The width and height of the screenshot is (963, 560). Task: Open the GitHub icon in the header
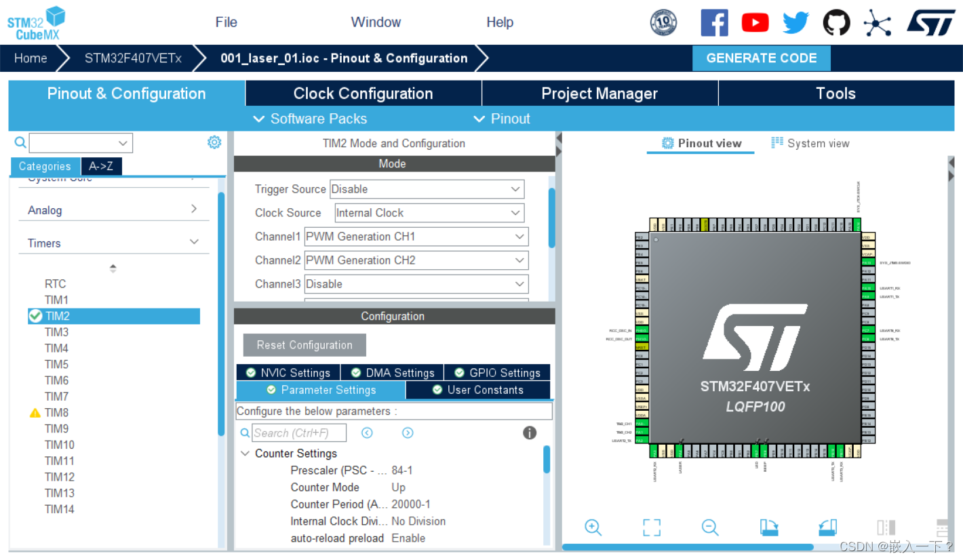pyautogui.click(x=836, y=23)
